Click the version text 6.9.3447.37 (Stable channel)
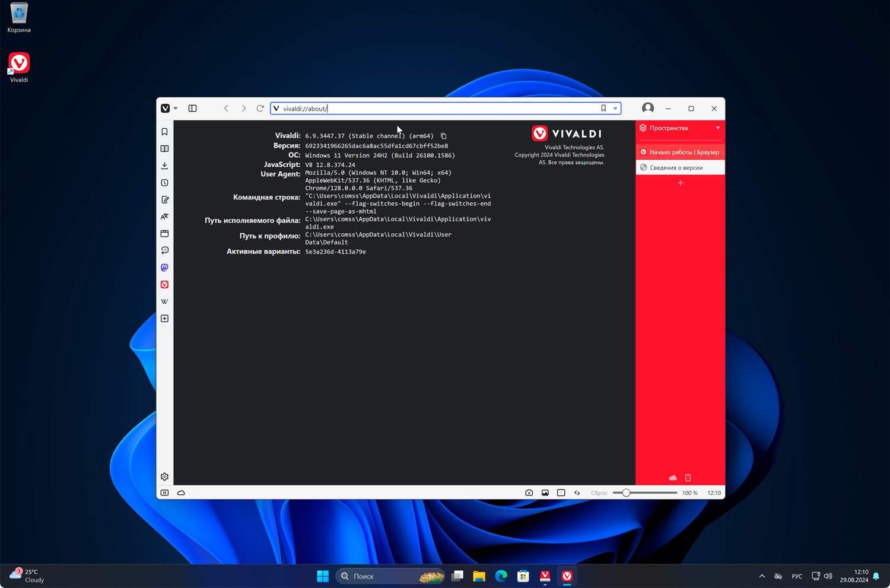This screenshot has width=890, height=588. click(355, 136)
